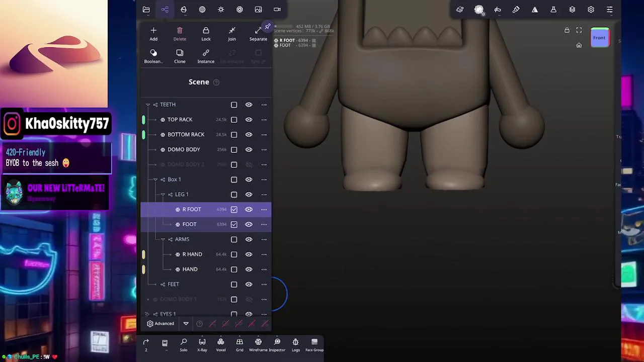
Task: Click the viewport camera lock icon
Action: pyautogui.click(x=567, y=30)
